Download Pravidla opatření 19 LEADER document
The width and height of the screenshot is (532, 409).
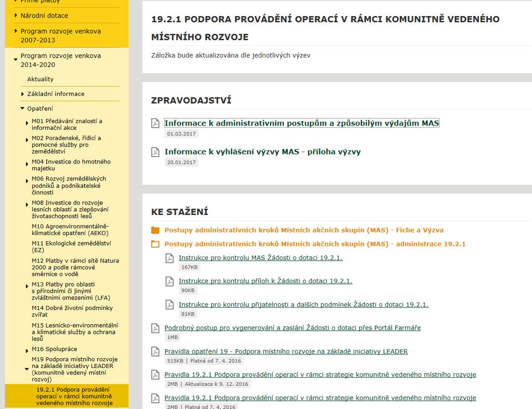286,352
